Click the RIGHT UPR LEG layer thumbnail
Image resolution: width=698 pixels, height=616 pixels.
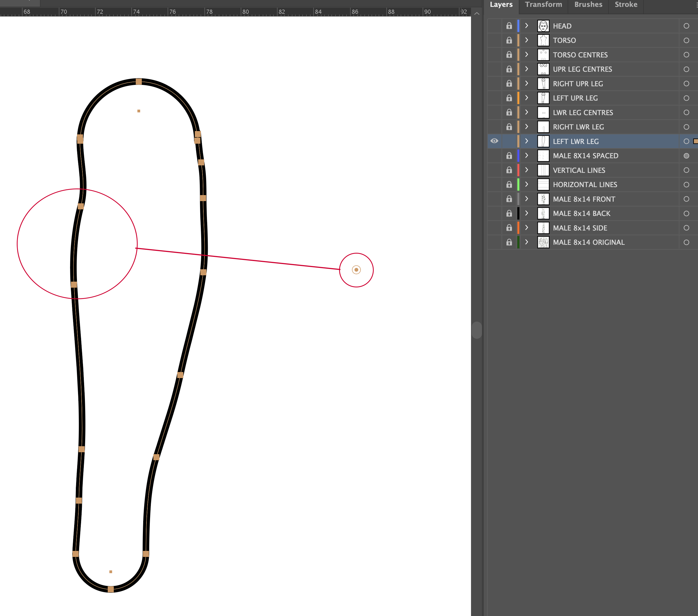543,83
